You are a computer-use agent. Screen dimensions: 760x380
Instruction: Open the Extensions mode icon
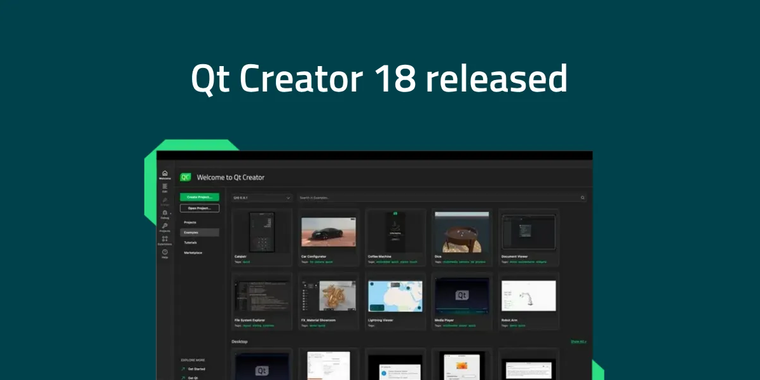(x=165, y=241)
